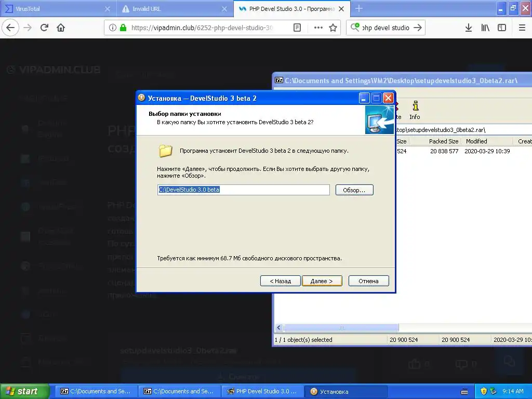The width and height of the screenshot is (532, 399).
Task: Close the DevelStudio installer window
Action: (388, 98)
